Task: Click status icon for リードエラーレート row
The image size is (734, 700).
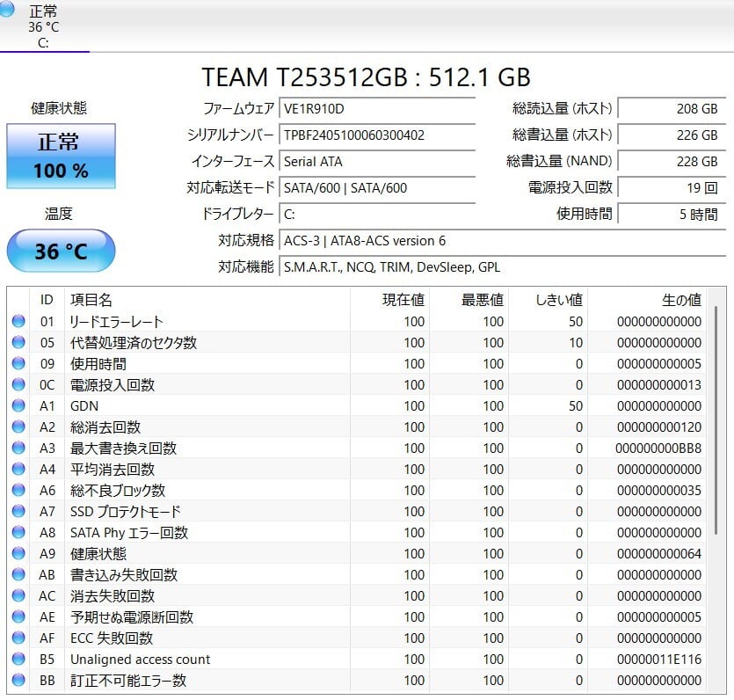Action: click(x=18, y=322)
